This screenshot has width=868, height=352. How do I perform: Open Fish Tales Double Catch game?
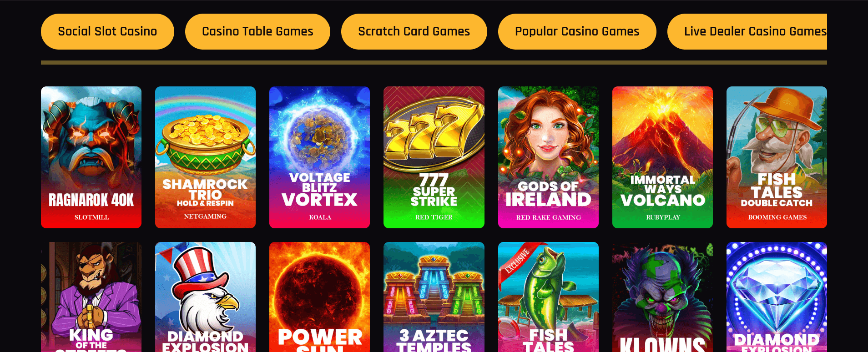(777, 157)
